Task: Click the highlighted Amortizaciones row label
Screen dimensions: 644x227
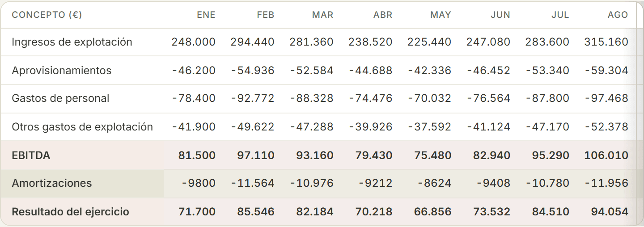Action: [52, 183]
